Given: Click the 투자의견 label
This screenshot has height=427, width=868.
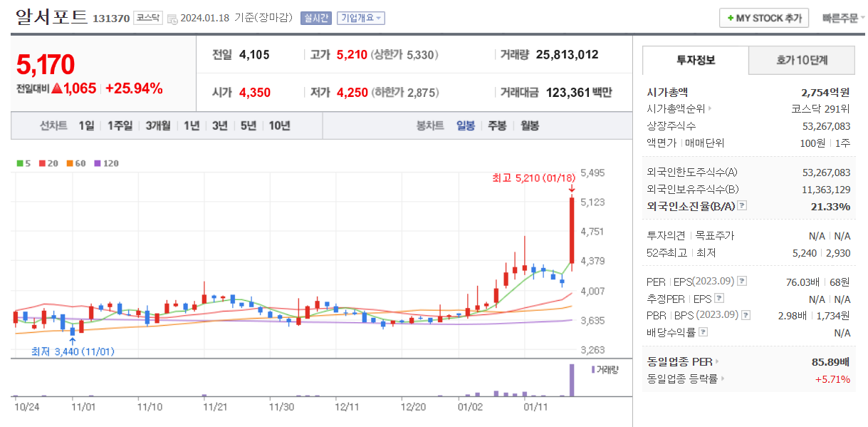Looking at the screenshot, I should tap(667, 235).
